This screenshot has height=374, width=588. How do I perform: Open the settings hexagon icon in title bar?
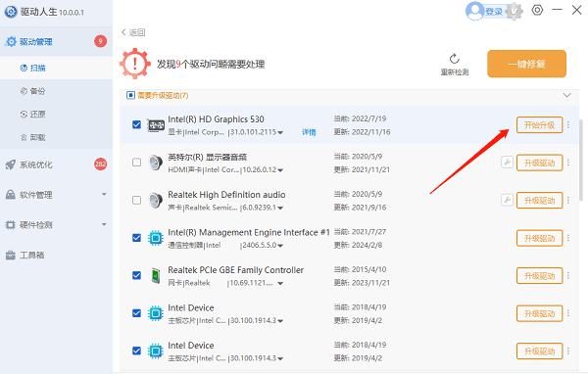pyautogui.click(x=537, y=10)
